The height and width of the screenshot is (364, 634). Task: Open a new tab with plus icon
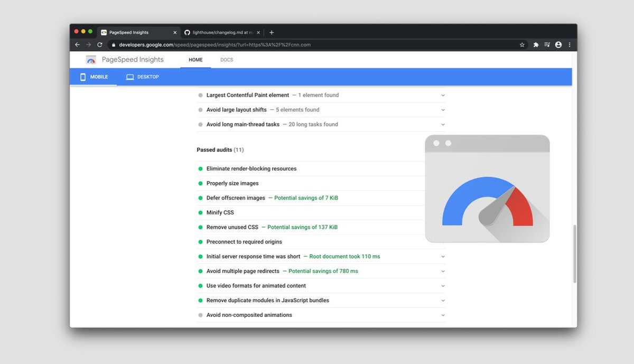272,32
